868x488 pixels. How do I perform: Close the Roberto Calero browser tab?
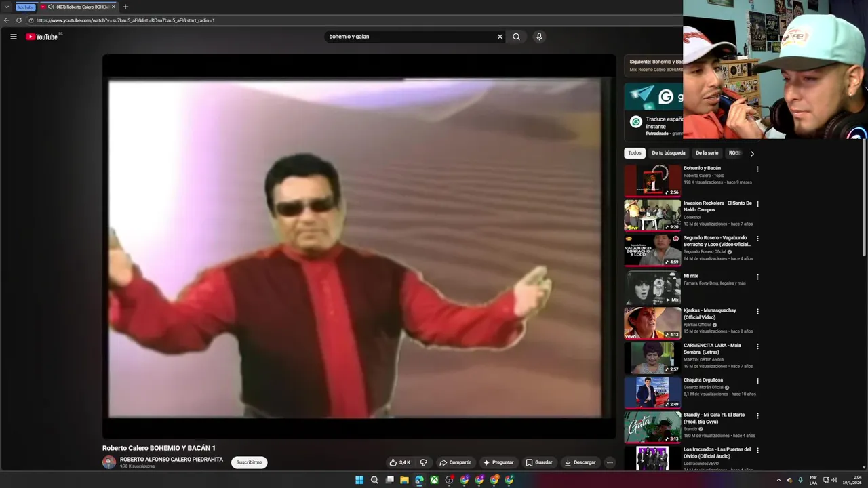113,7
